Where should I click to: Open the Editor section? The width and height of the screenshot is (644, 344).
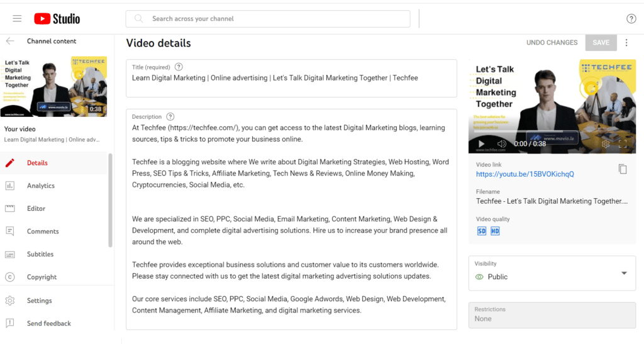[53, 209]
